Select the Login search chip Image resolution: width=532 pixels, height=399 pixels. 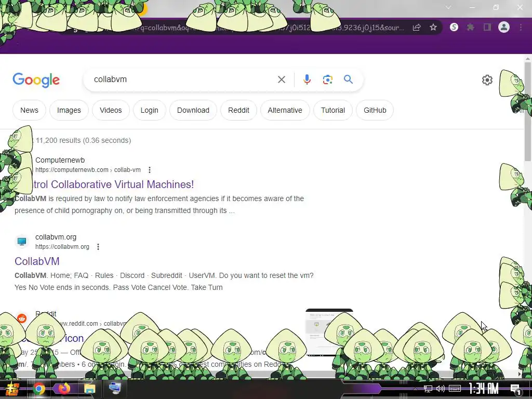(x=149, y=110)
